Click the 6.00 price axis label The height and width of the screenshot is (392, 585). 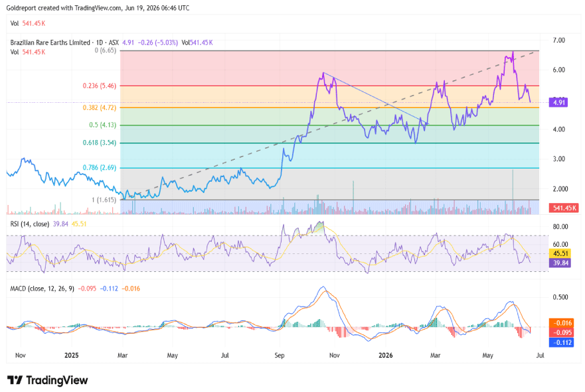pyautogui.click(x=558, y=70)
